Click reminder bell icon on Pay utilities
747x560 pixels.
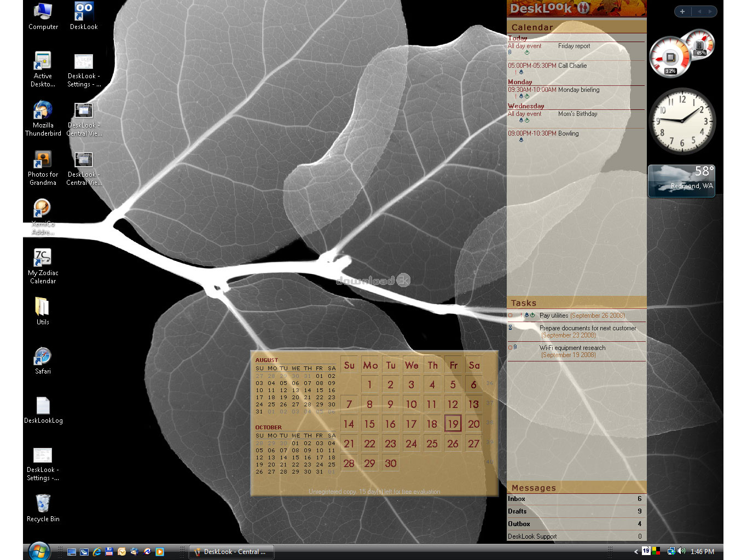pos(526,316)
